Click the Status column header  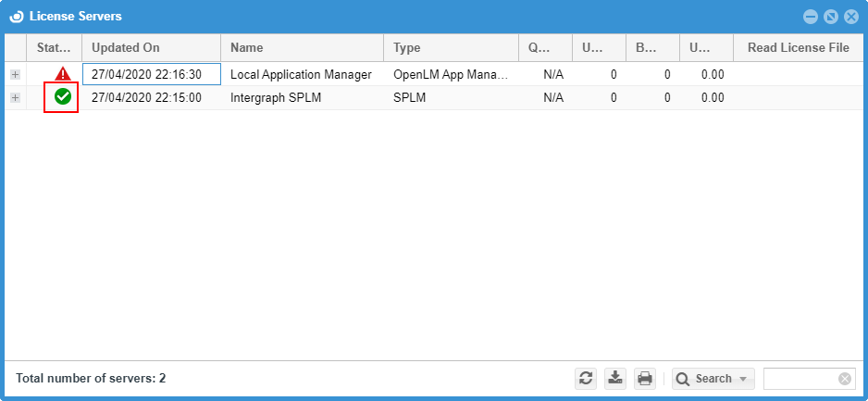coord(55,47)
